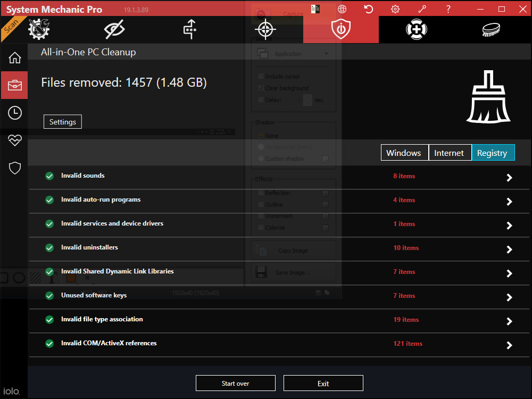Expand the Invalid uninstallers chevron
This screenshot has width=532, height=399.
tap(509, 250)
